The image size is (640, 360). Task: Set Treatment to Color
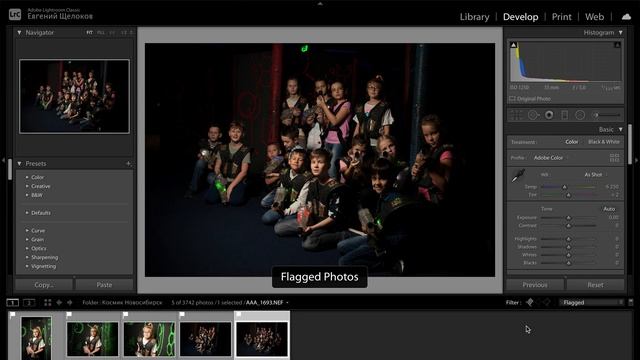(x=571, y=142)
